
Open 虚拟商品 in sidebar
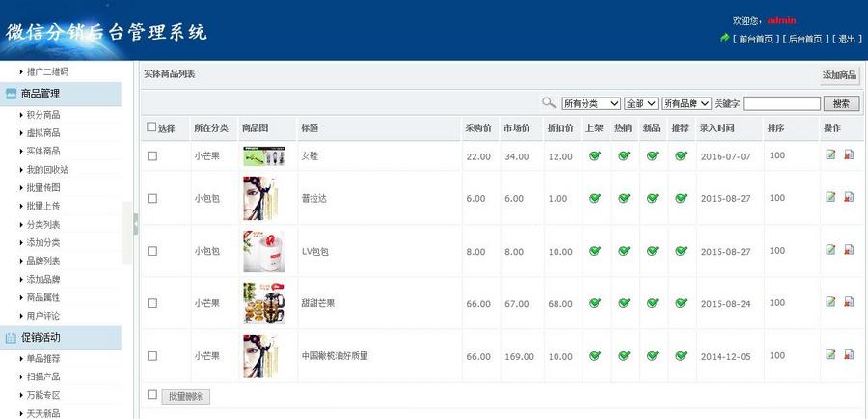43,133
